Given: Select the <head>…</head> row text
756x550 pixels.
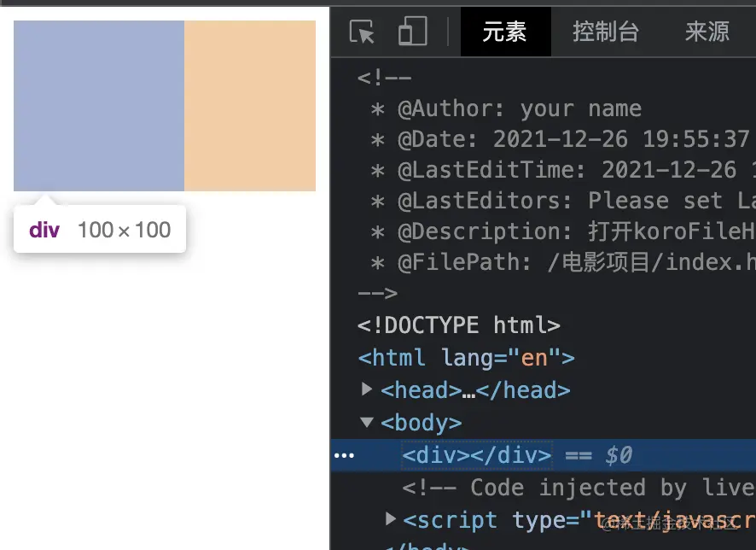Looking at the screenshot, I should click(x=475, y=389).
